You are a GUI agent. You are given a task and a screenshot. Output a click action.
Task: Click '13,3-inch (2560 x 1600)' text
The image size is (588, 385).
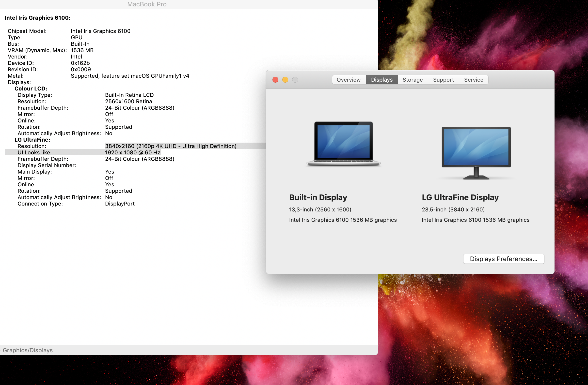click(320, 209)
